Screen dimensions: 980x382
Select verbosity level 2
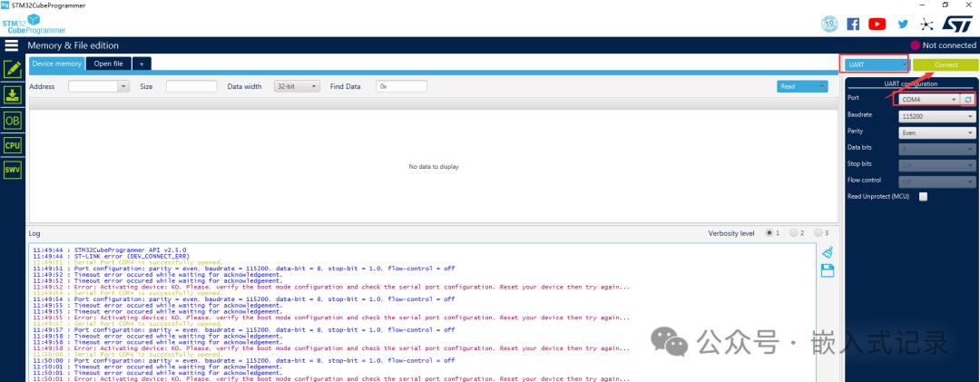(794, 233)
